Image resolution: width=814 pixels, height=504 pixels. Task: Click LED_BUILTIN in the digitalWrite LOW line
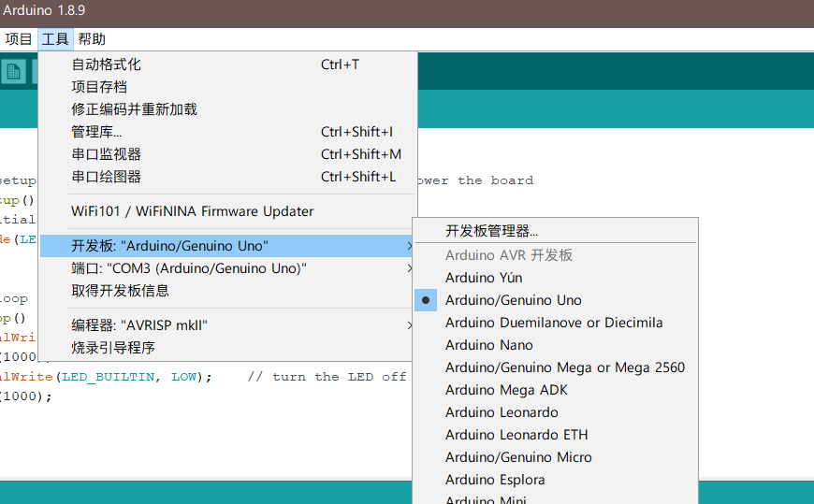pyautogui.click(x=109, y=377)
